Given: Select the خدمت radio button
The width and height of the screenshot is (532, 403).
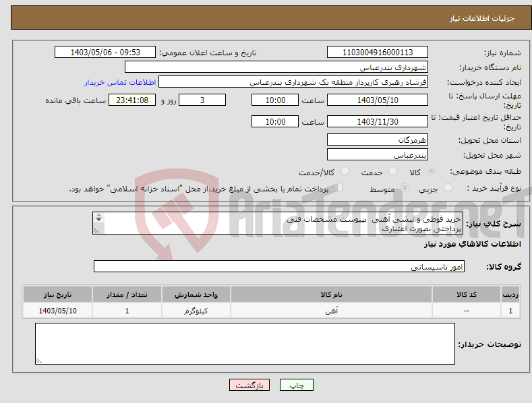Looking at the screenshot, I should 392,171.
